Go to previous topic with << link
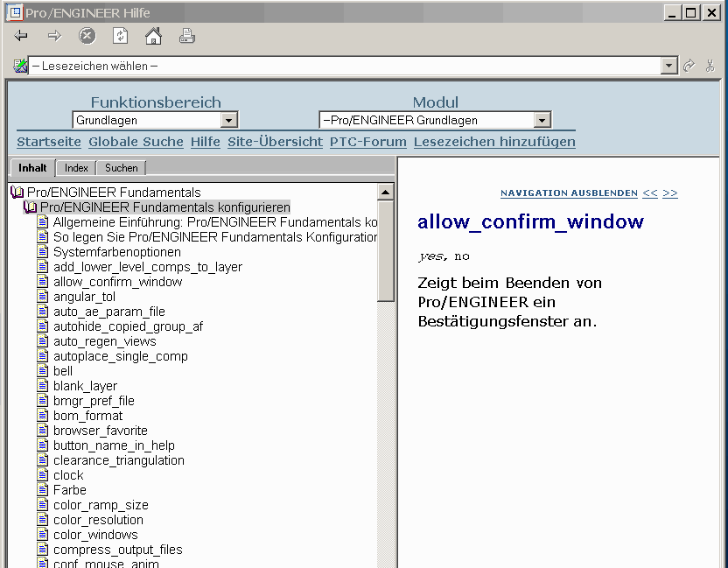This screenshot has width=728, height=568. coord(650,193)
